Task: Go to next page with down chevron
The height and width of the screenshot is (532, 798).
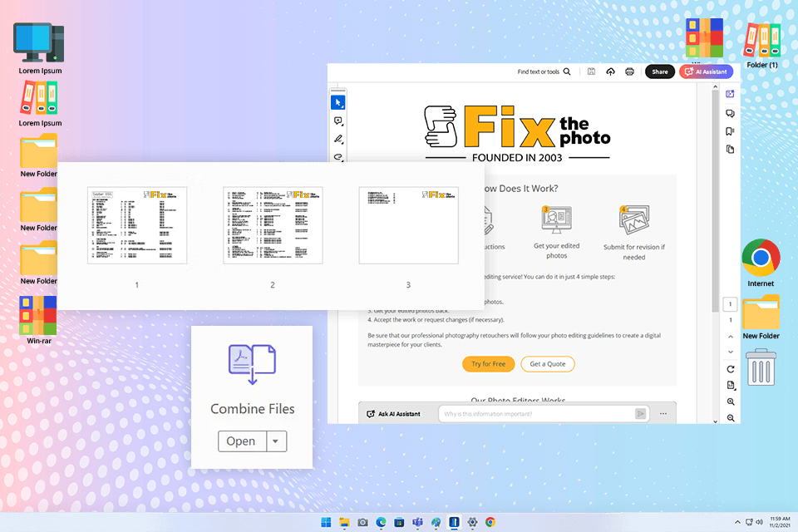Action: coord(731,352)
